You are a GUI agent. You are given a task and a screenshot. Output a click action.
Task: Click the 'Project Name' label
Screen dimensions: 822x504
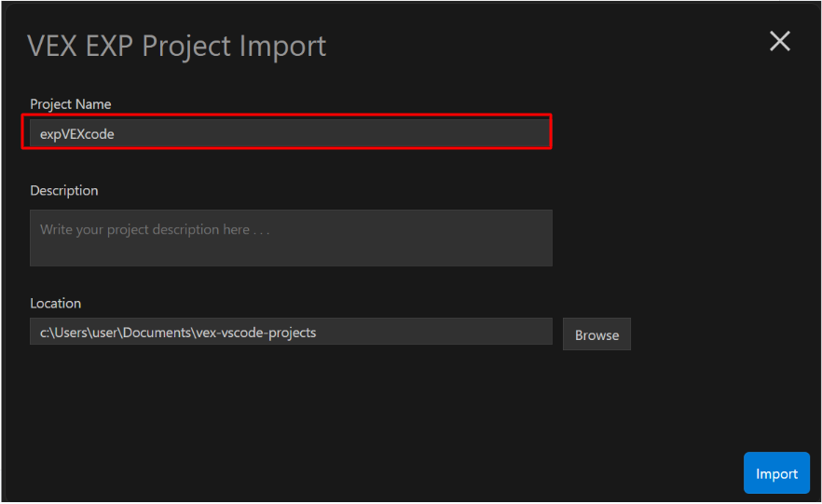click(x=70, y=104)
